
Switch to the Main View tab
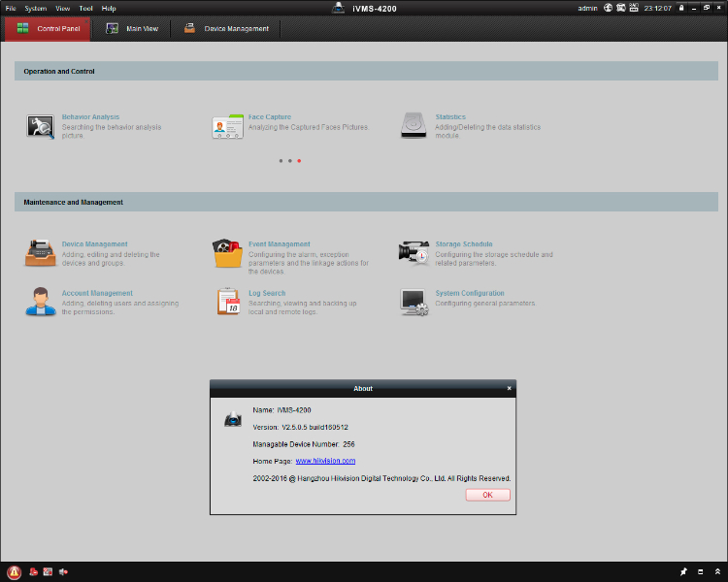[132, 29]
